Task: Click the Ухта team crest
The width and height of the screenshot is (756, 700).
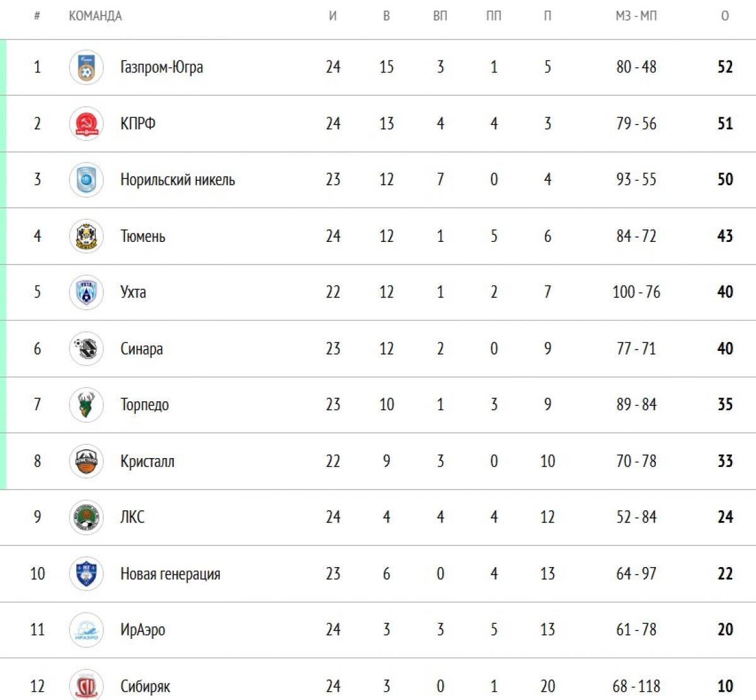Action: click(x=86, y=292)
